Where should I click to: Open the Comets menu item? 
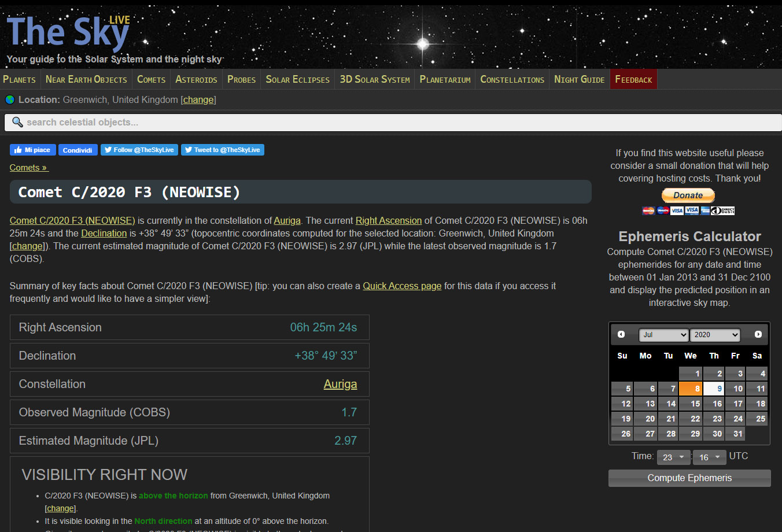151,79
